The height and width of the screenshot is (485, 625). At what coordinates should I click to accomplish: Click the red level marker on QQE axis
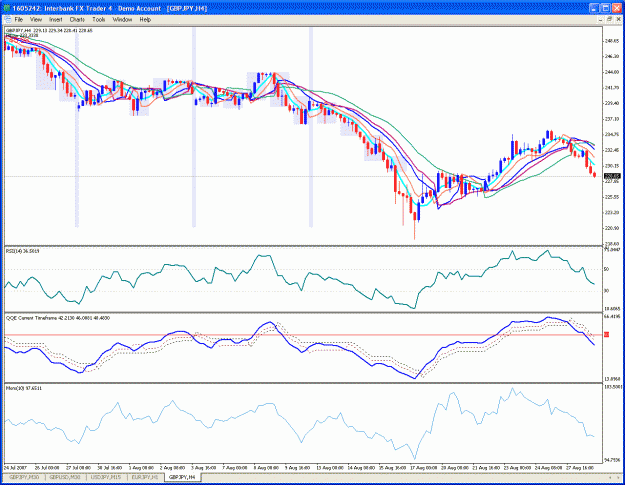(x=607, y=335)
